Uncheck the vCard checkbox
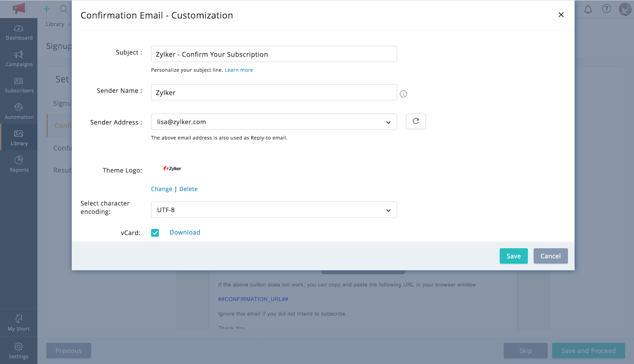This screenshot has height=364, width=634. click(155, 232)
